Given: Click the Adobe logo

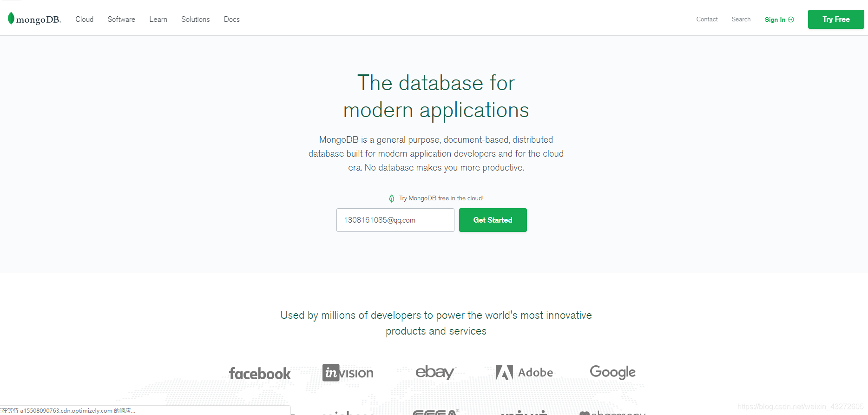Looking at the screenshot, I should pyautogui.click(x=525, y=372).
